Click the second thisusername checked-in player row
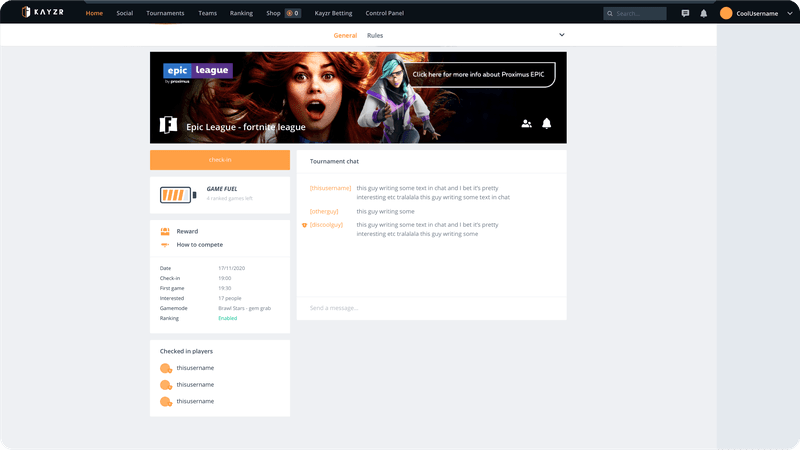This screenshot has height=450, width=800. (187, 385)
